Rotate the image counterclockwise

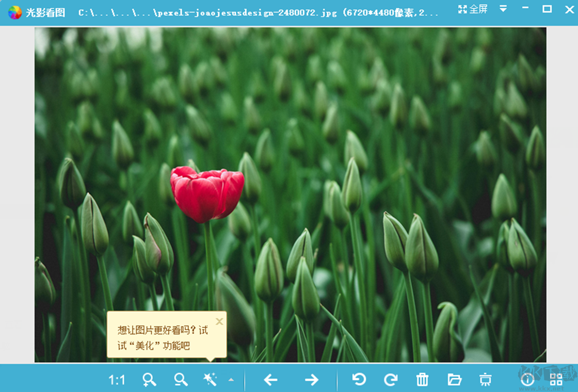(x=360, y=380)
